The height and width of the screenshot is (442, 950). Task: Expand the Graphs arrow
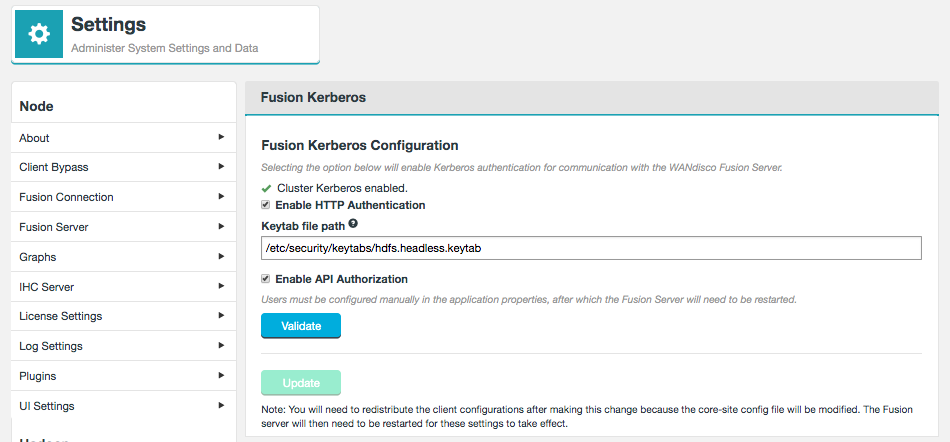click(x=222, y=256)
